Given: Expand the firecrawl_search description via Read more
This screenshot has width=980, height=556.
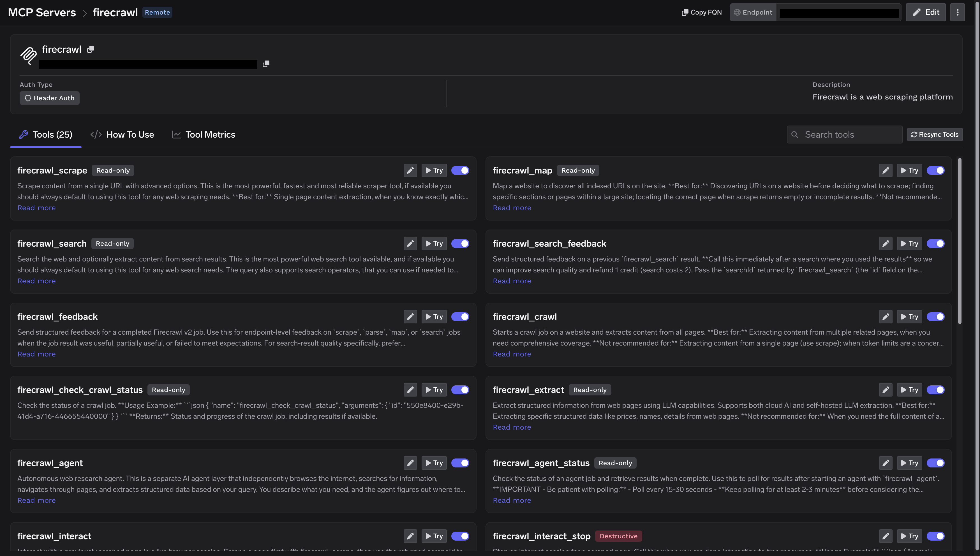Looking at the screenshot, I should coord(37,281).
